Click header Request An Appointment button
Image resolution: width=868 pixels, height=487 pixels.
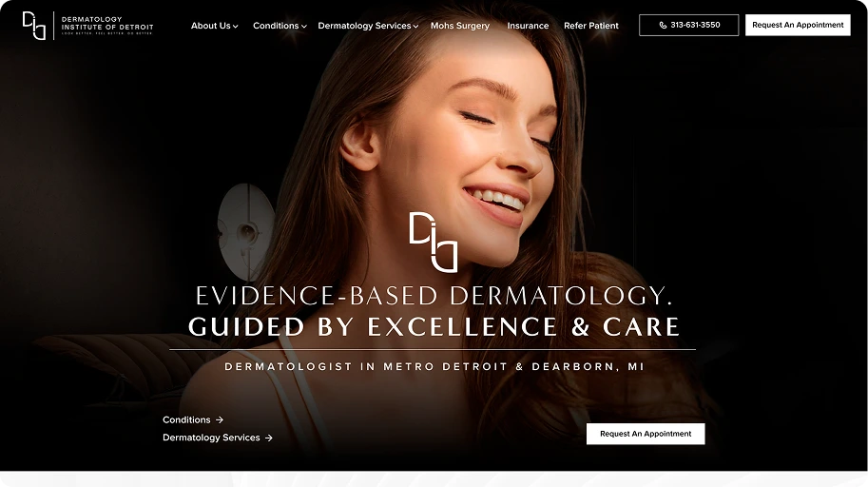(x=798, y=25)
